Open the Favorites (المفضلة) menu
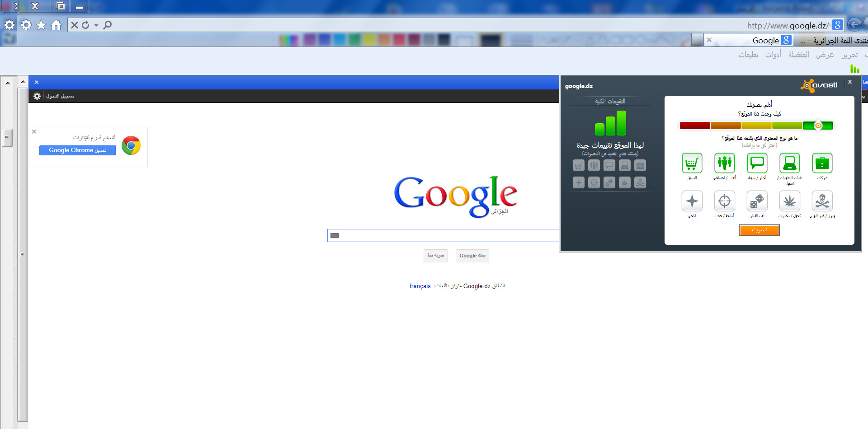The height and width of the screenshot is (429, 868). 798,55
